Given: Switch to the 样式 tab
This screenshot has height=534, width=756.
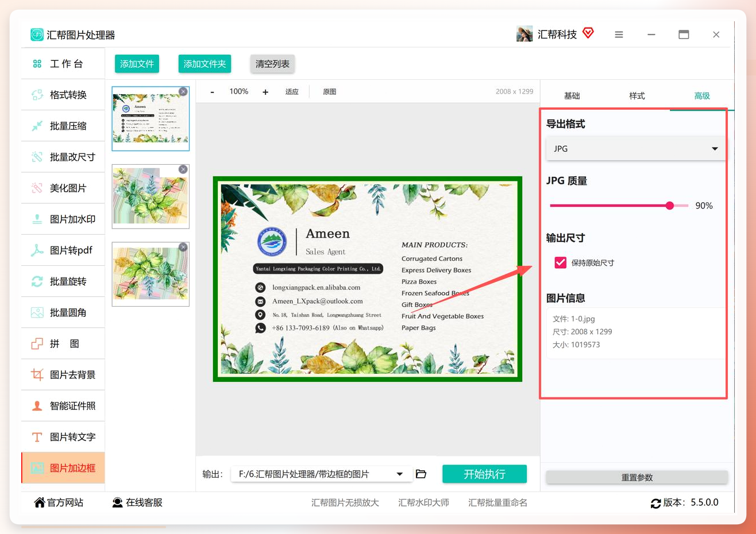Looking at the screenshot, I should tap(637, 96).
